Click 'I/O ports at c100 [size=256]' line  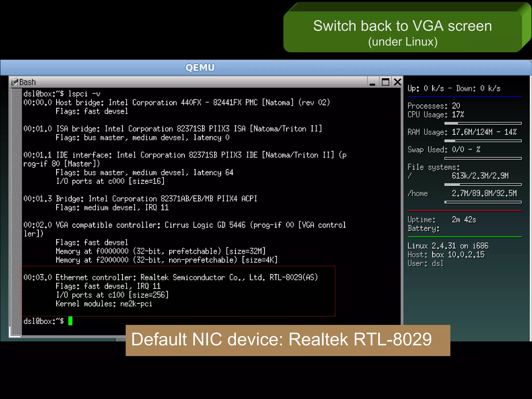point(112,295)
